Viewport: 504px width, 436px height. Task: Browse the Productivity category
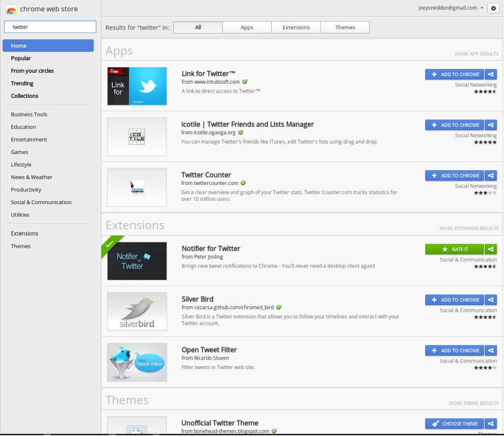coord(26,189)
